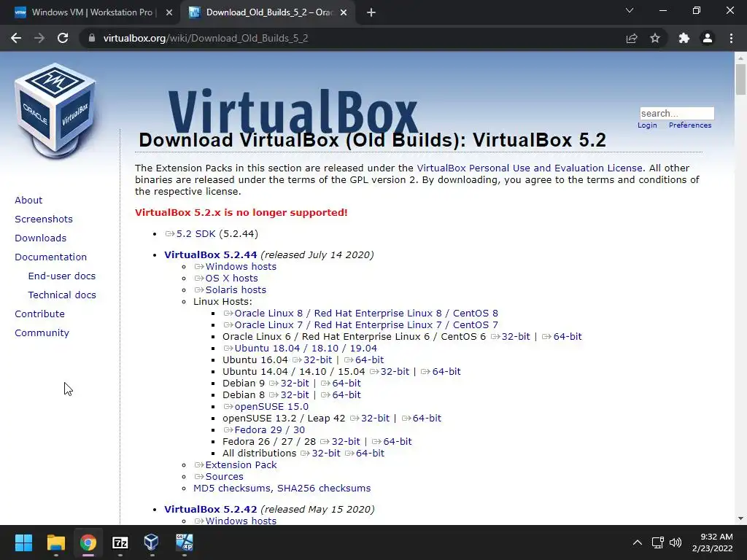Open 7-Zip from the taskbar
The image size is (747, 560).
tap(120, 542)
